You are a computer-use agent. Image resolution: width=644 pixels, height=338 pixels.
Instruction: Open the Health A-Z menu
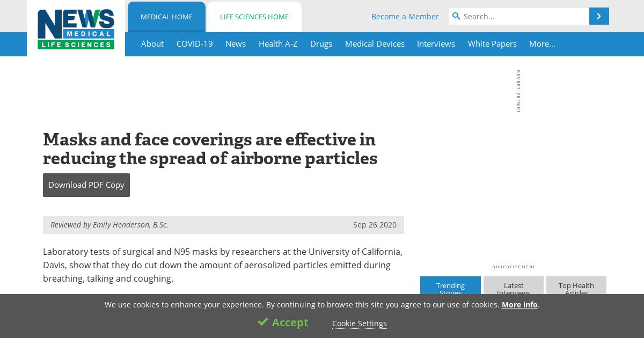pos(278,44)
